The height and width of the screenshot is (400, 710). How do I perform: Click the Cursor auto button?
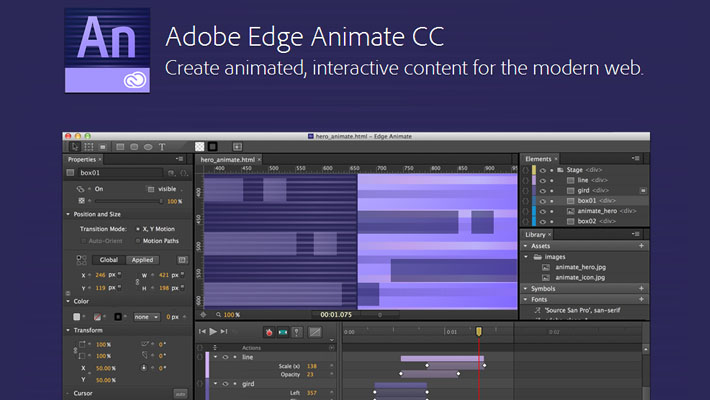coord(180,394)
